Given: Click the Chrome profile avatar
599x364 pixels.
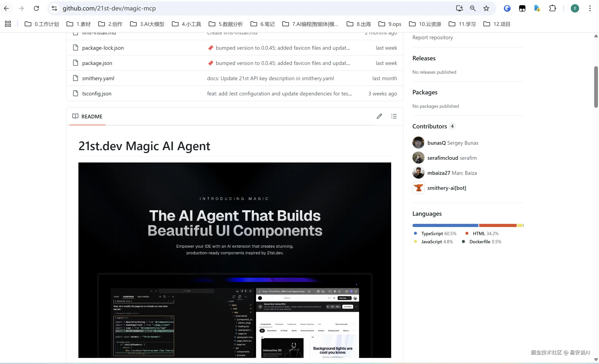Looking at the screenshot, I should (x=575, y=8).
